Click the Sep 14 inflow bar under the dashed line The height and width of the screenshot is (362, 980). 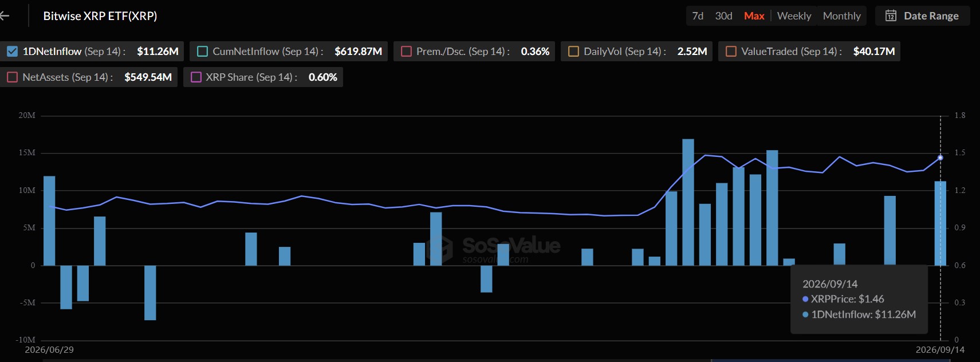(x=940, y=223)
